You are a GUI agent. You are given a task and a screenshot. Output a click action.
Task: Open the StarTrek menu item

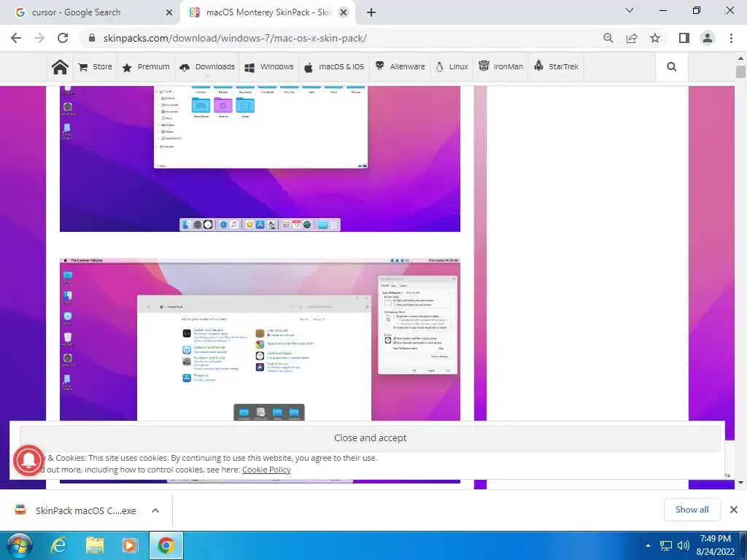point(556,66)
